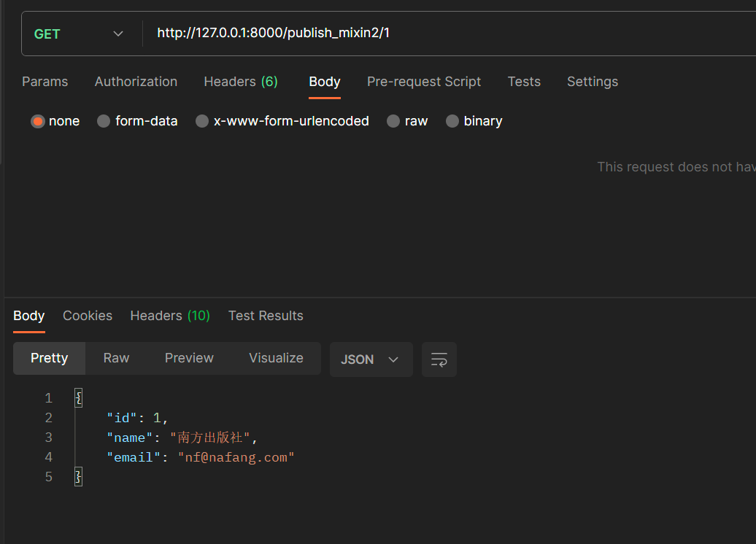View the Headers (10) response tab
756x544 pixels.
169,315
